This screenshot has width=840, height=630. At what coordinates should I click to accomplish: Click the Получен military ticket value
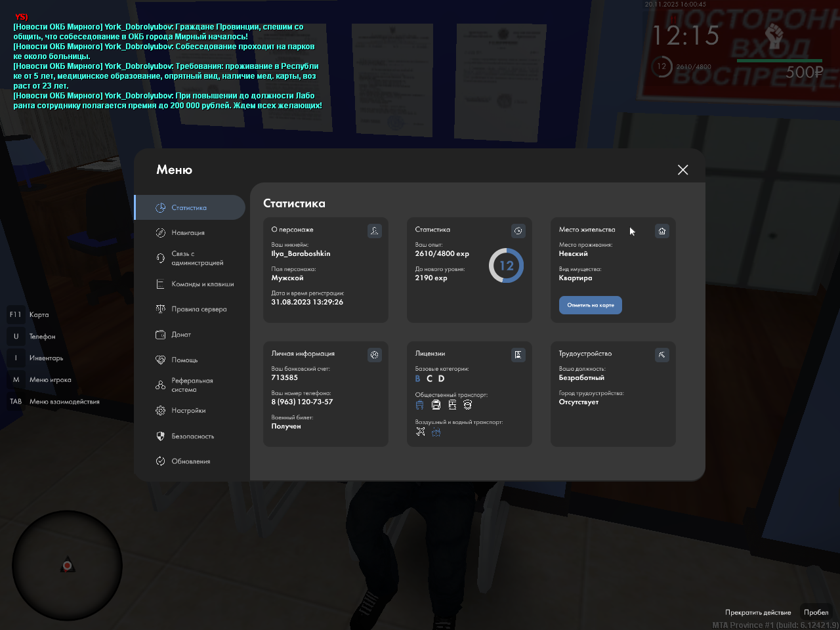pos(286,427)
